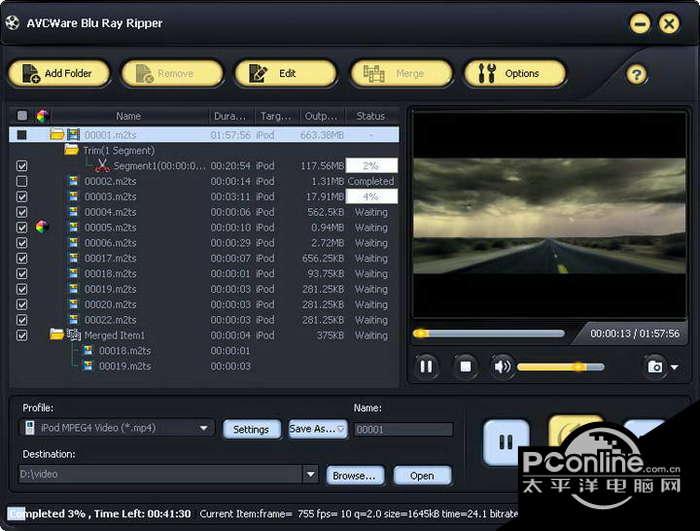Sort by the Name column header
The width and height of the screenshot is (700, 531).
click(129, 116)
